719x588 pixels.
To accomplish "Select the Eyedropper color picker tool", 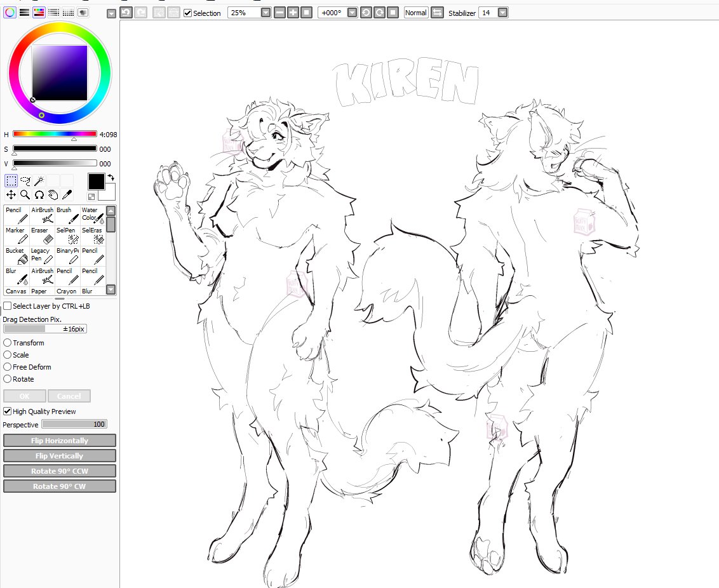I will point(67,194).
